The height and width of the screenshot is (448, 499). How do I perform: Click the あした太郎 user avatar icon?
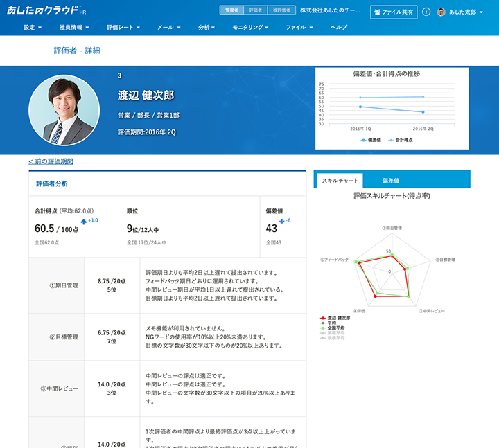point(441,12)
